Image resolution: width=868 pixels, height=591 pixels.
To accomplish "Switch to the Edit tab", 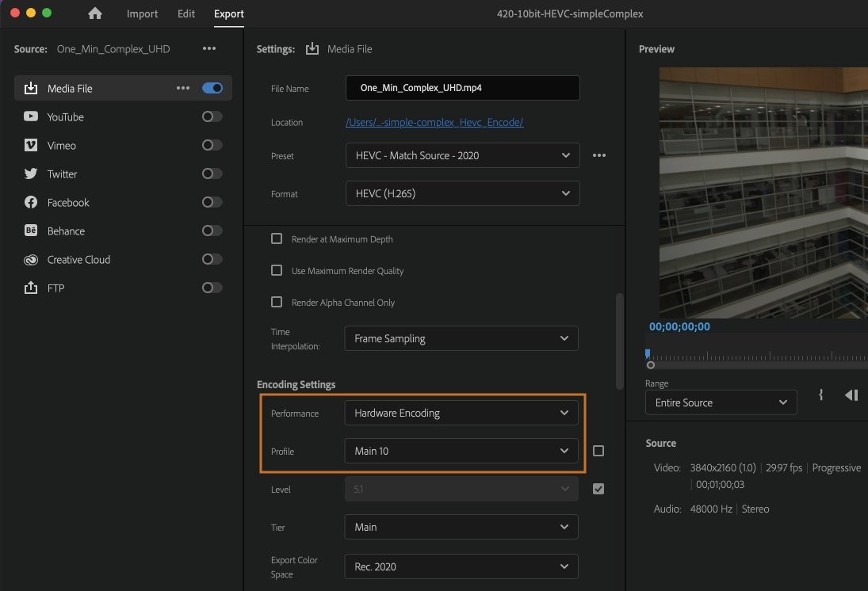I will (186, 13).
